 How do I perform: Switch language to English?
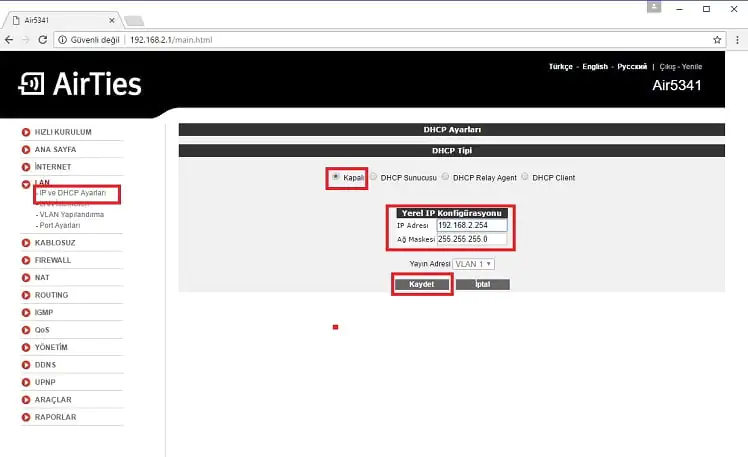[595, 67]
